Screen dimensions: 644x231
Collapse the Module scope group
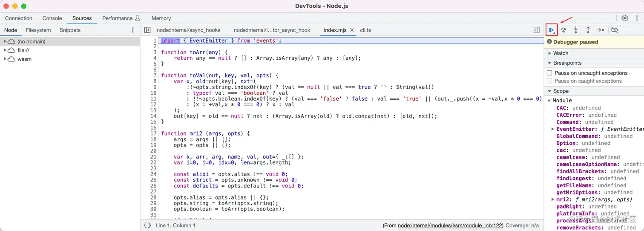[x=549, y=101]
